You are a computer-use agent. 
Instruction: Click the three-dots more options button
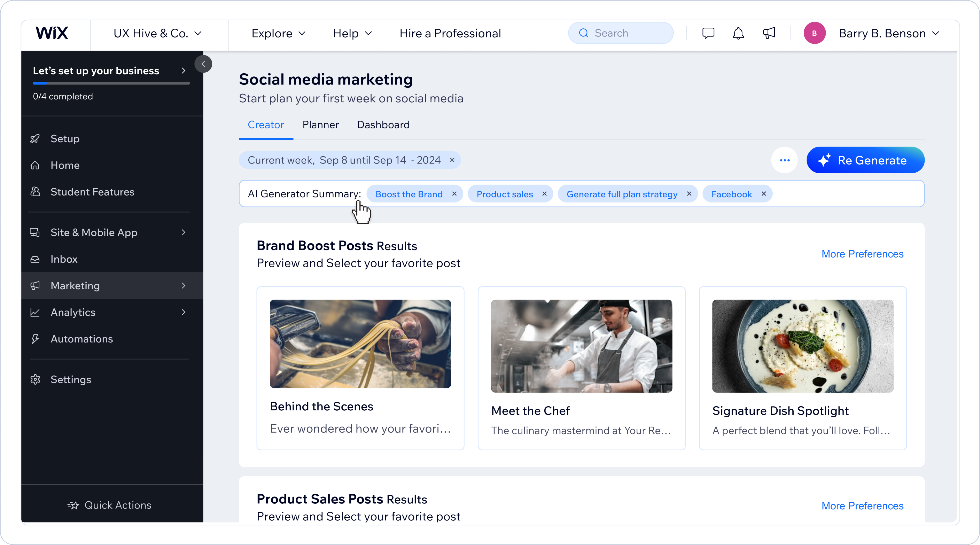785,160
